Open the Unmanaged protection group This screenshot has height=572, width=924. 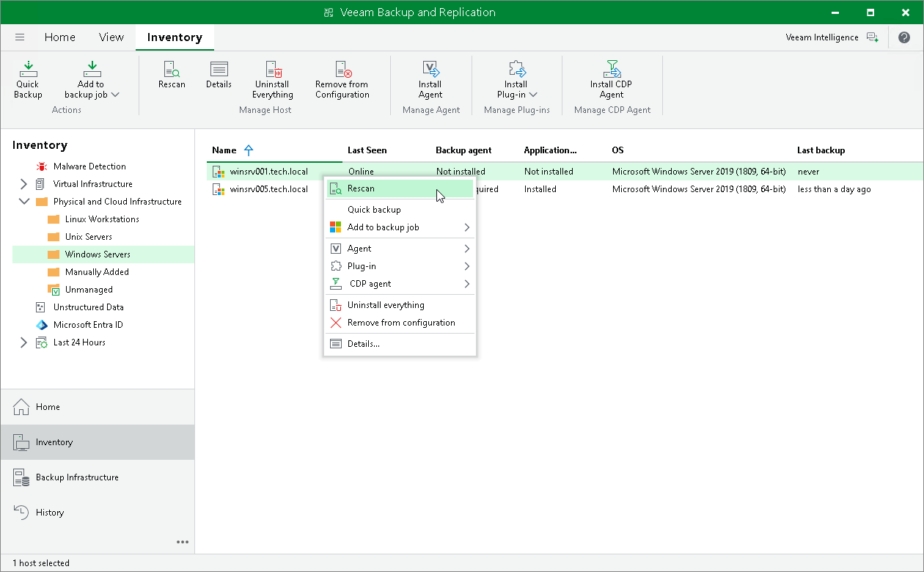click(89, 290)
